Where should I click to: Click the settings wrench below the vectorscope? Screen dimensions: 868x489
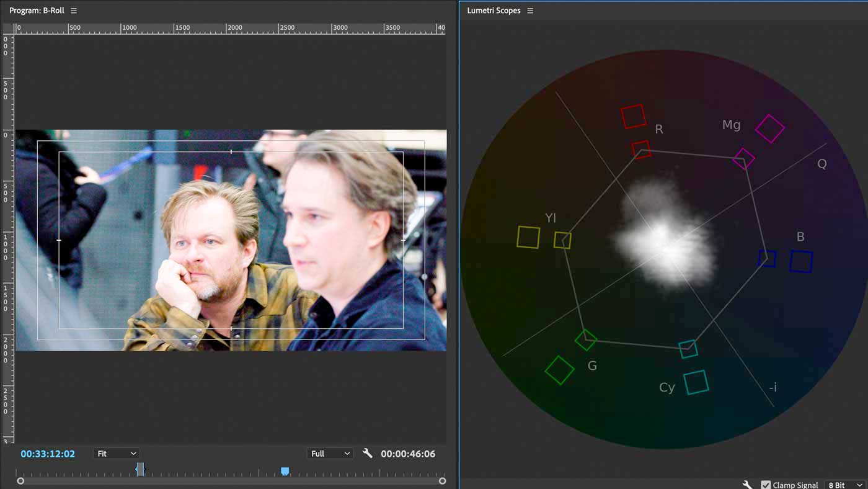[x=747, y=484]
